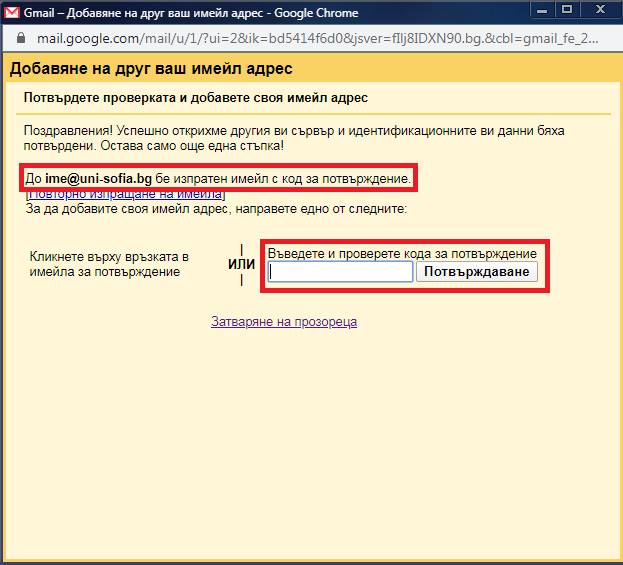The height and width of the screenshot is (565, 623).
Task: Click the label Въведете и проверете кода за потвърждение
Action: pyautogui.click(x=402, y=253)
